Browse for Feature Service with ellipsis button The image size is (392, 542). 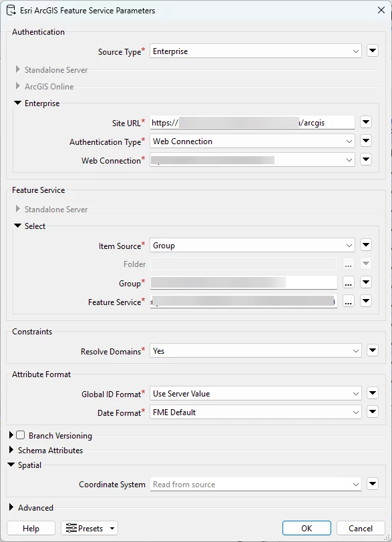349,302
